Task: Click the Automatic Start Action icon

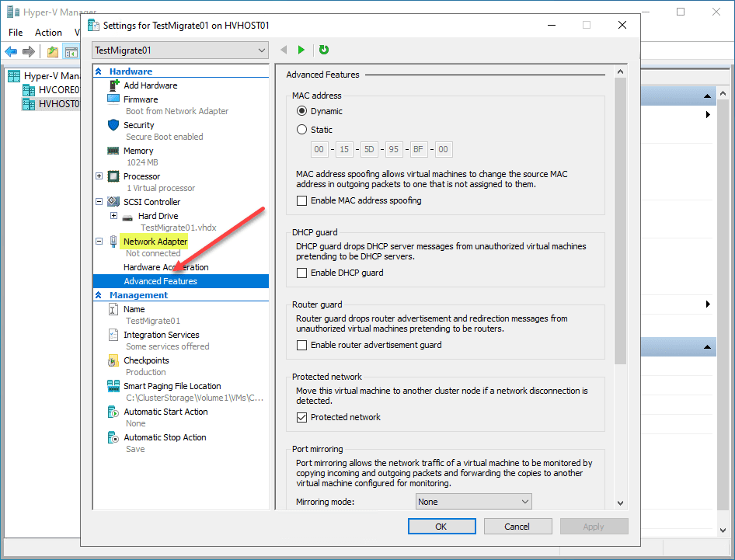Action: pyautogui.click(x=113, y=412)
